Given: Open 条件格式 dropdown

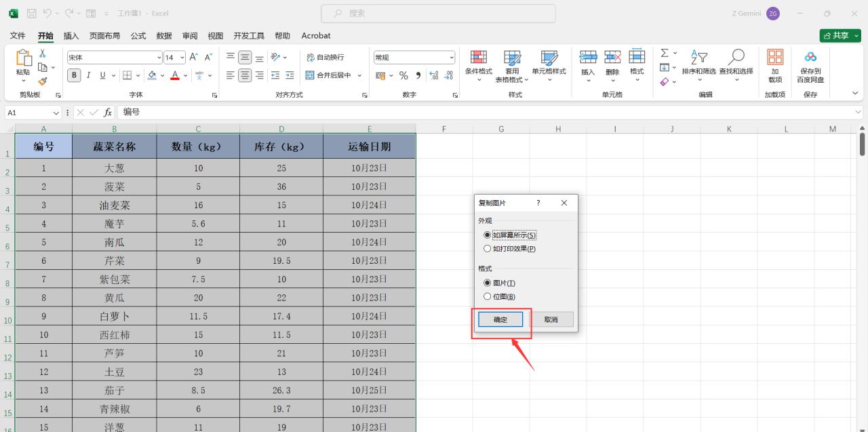Looking at the screenshot, I should click(478, 66).
